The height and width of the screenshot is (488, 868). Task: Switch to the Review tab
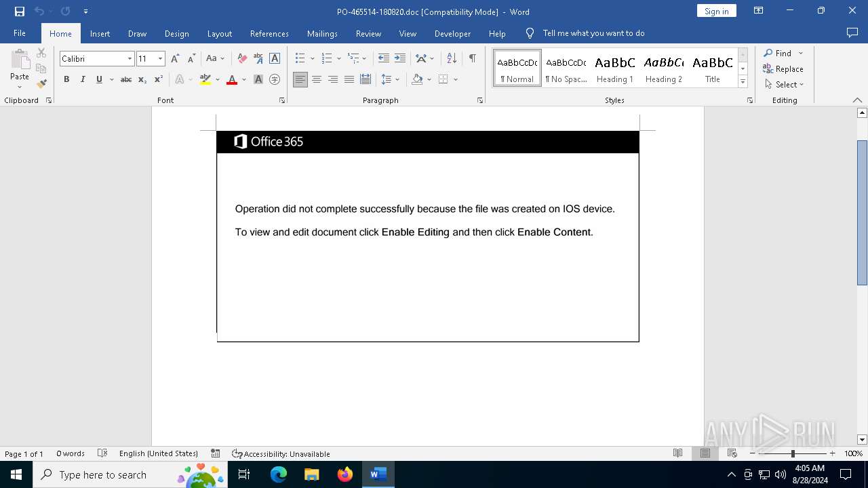click(368, 33)
